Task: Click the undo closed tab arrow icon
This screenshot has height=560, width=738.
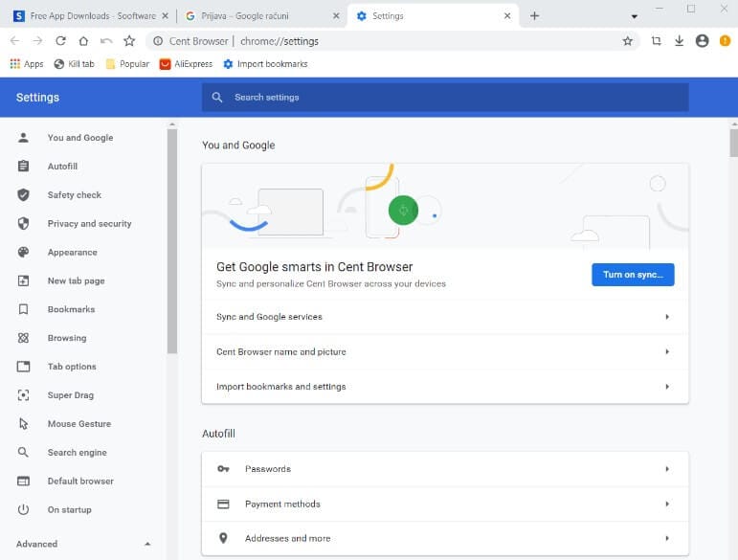Action: pyautogui.click(x=106, y=41)
